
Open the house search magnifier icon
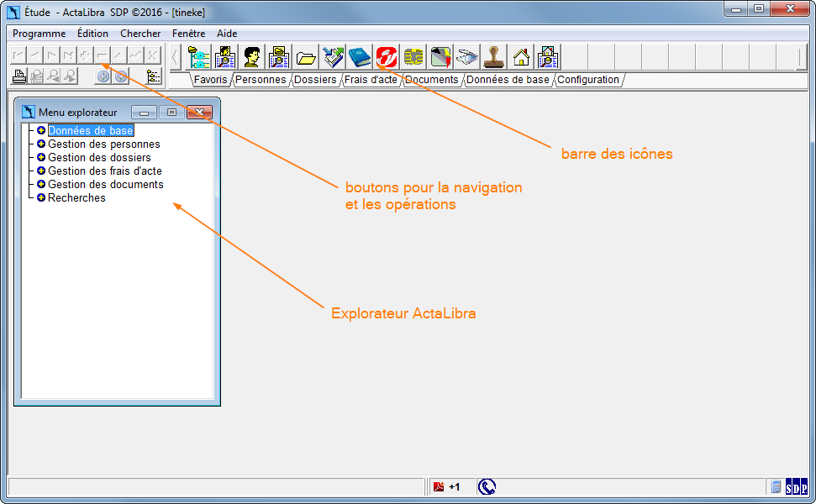pyautogui.click(x=548, y=57)
